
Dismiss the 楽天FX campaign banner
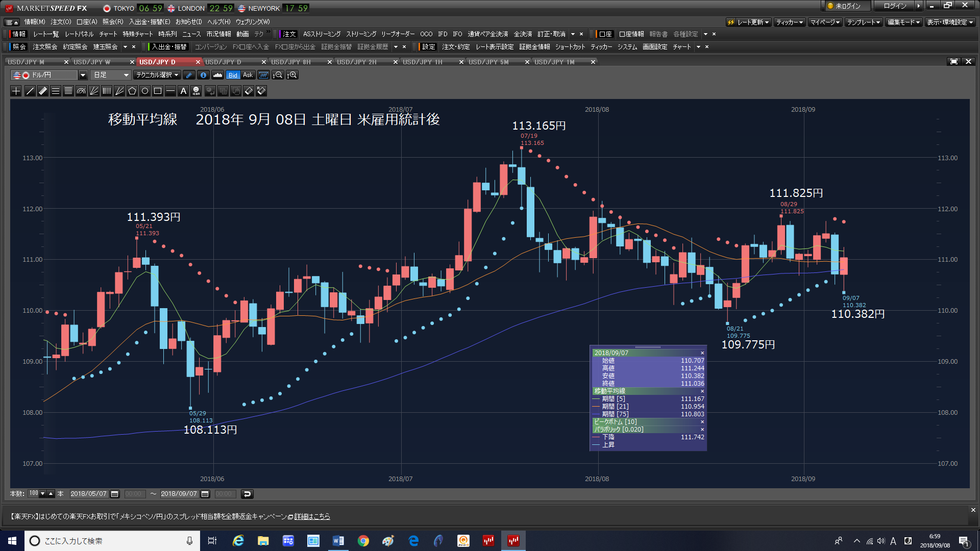tap(973, 510)
